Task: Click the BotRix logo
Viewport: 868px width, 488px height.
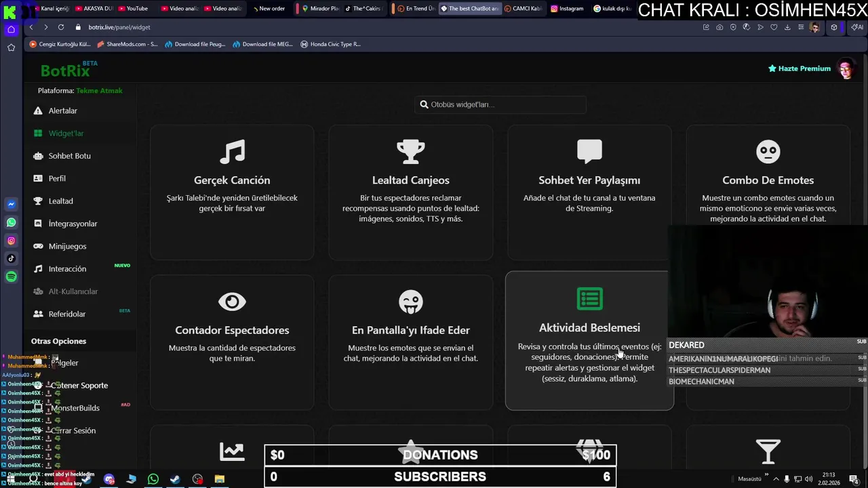Action: coord(65,70)
